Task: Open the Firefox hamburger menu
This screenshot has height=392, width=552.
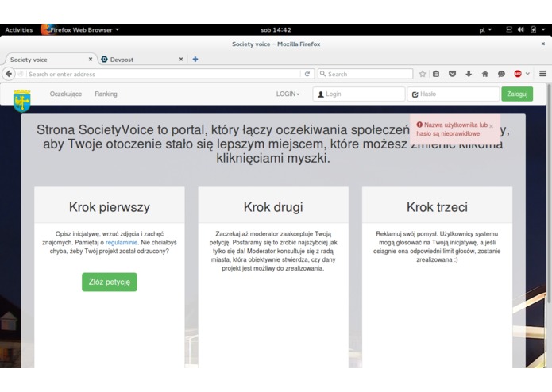Action: point(542,74)
